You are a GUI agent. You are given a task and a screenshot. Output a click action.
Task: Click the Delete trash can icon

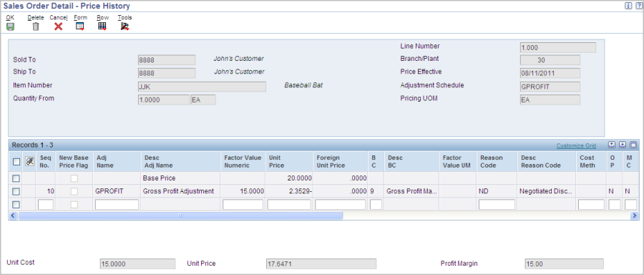click(36, 26)
